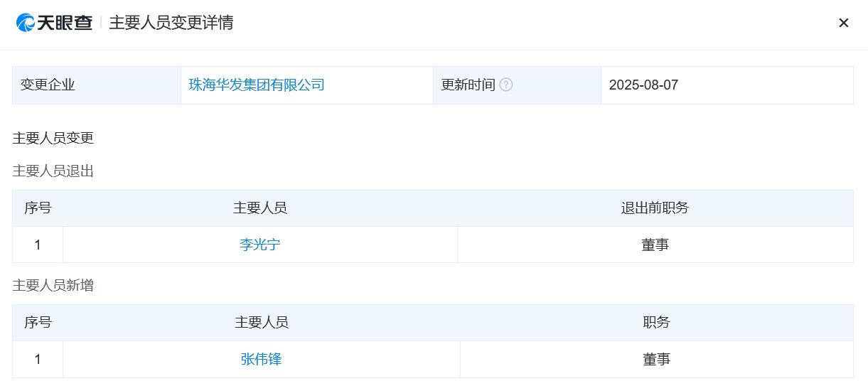Click the 董事 cell in 李光宁's row
The image size is (868, 386).
point(655,245)
